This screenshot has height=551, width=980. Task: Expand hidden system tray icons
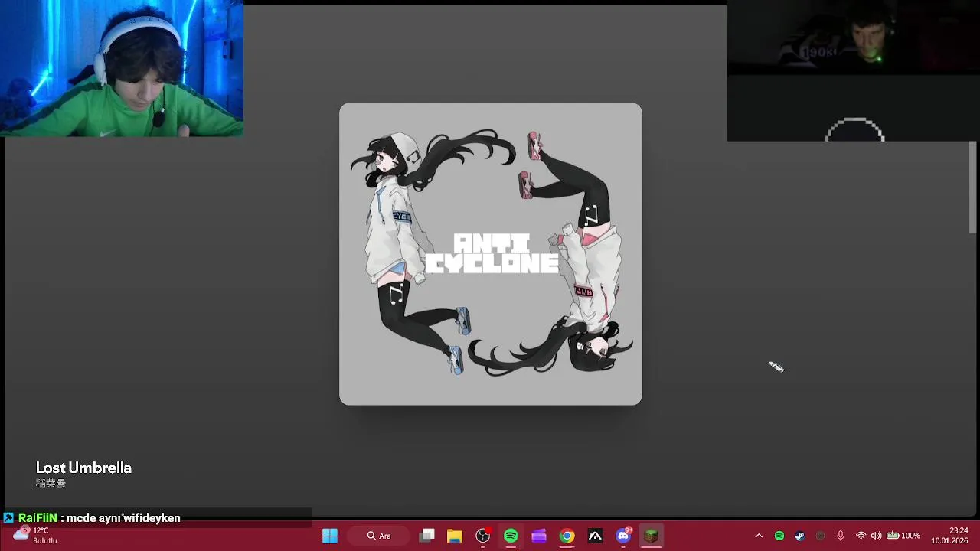759,536
